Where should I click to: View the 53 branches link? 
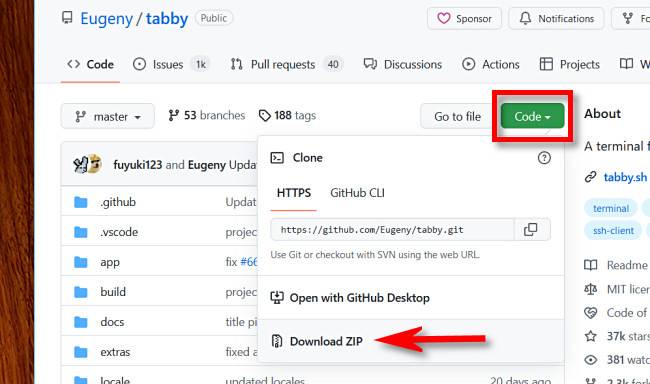pos(206,115)
